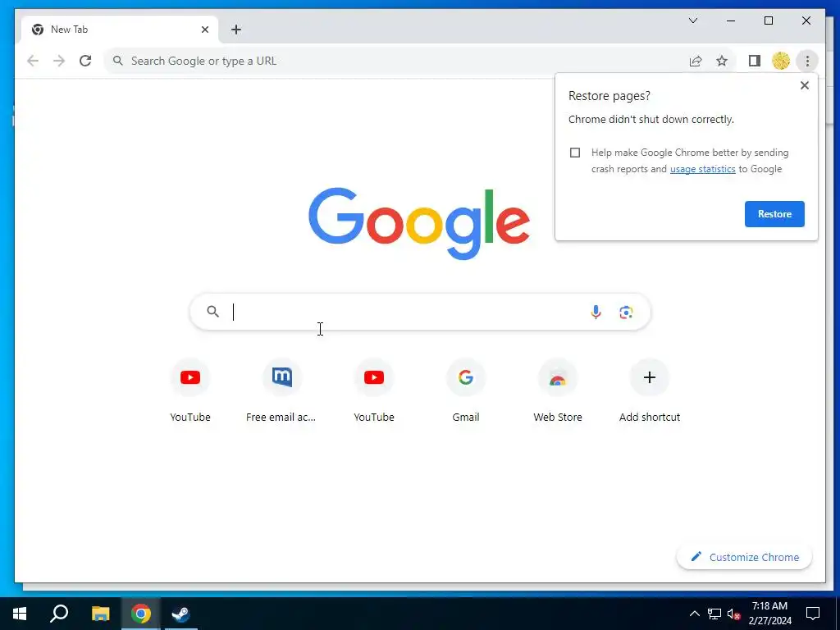This screenshot has height=630, width=840.
Task: Open the tab search dropdown chevron
Action: click(x=692, y=21)
